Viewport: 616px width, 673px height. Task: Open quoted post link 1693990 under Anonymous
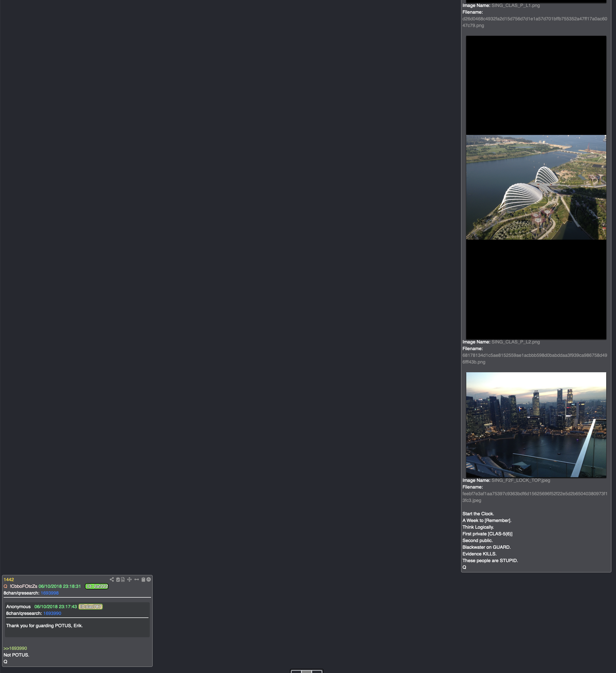click(x=52, y=613)
